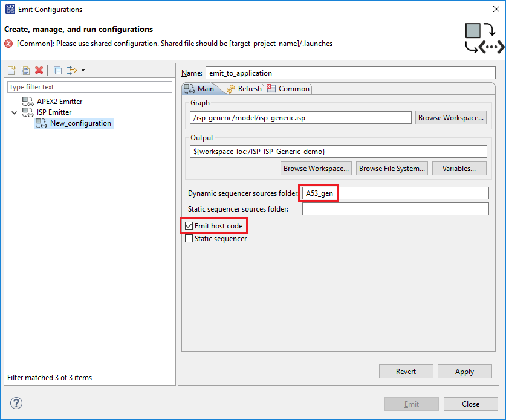Image resolution: width=506 pixels, height=420 pixels.
Task: Click the Emit button
Action: (412, 404)
